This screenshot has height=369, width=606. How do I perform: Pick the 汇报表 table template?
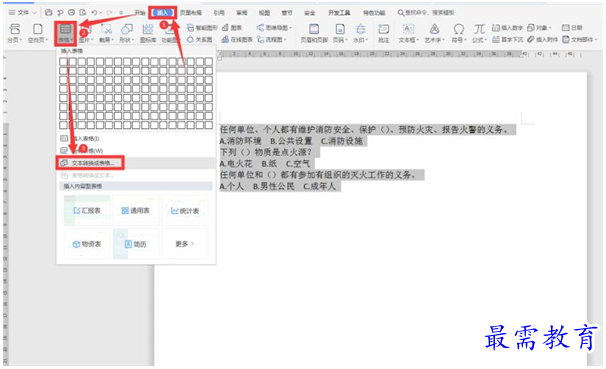[x=87, y=211]
